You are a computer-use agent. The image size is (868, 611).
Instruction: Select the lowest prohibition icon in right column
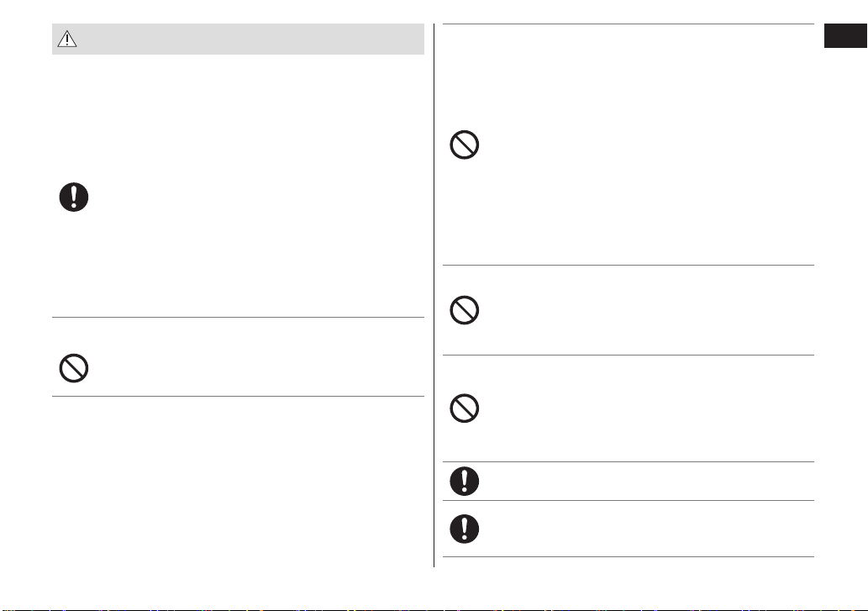[x=465, y=408]
